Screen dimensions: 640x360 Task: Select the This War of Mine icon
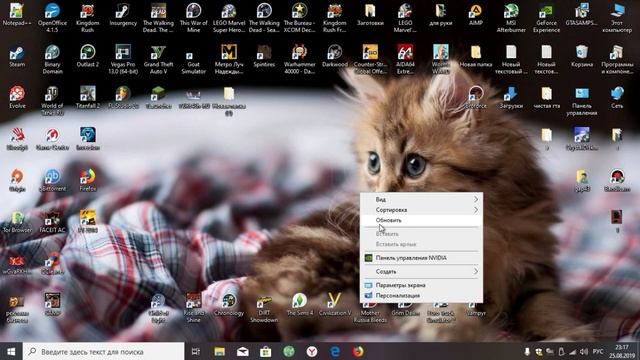[x=193, y=18]
